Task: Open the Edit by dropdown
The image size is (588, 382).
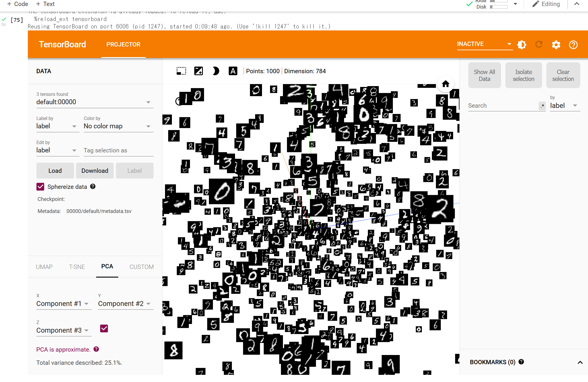Action: click(x=58, y=150)
